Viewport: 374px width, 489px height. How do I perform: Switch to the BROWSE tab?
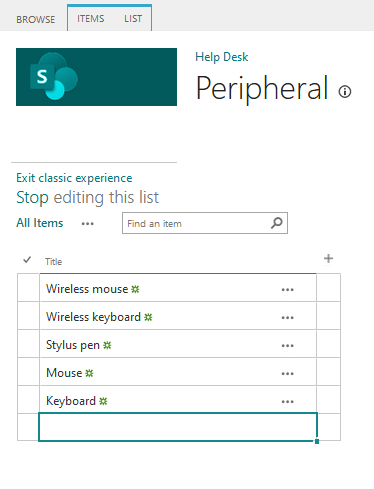36,19
